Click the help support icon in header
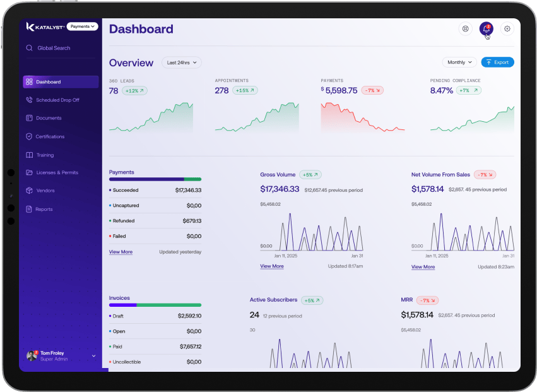The height and width of the screenshot is (392, 537). 465,28
